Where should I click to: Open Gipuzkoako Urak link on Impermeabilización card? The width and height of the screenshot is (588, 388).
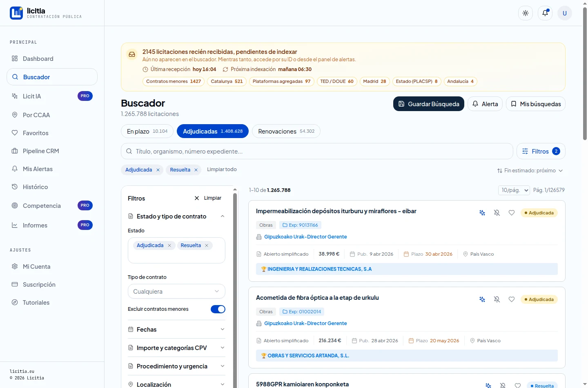tap(305, 237)
